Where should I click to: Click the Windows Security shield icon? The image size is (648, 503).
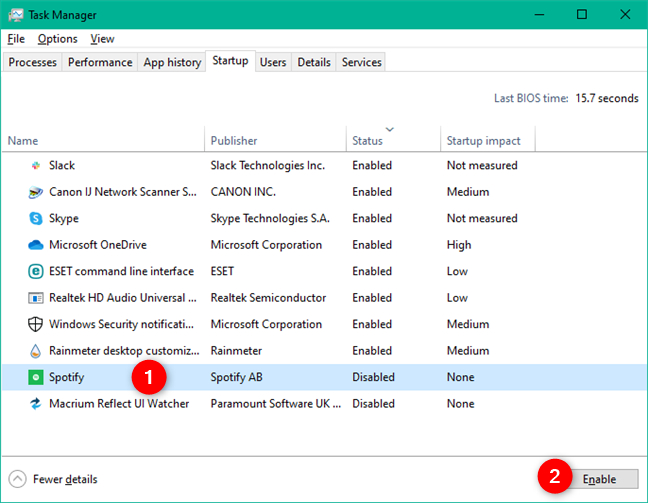coord(36,324)
